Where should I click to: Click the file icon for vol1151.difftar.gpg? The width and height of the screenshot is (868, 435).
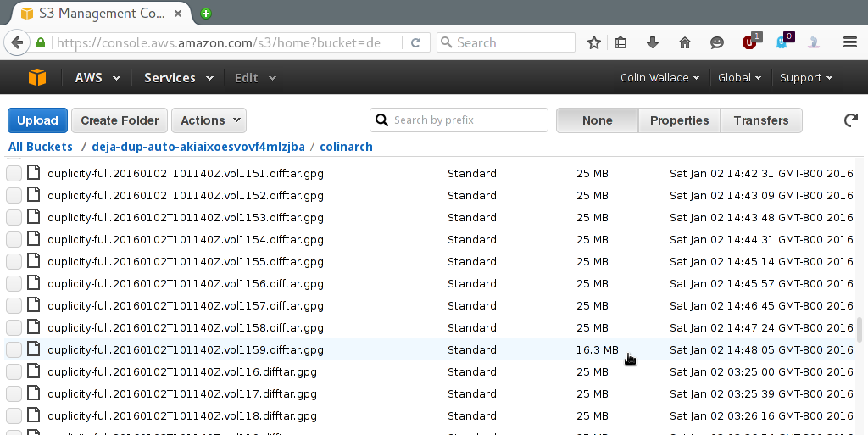34,173
